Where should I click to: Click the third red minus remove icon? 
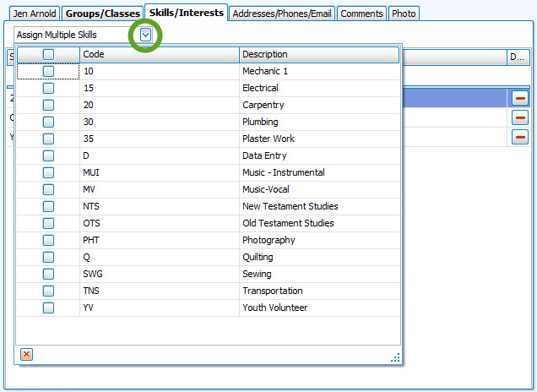[x=519, y=136]
